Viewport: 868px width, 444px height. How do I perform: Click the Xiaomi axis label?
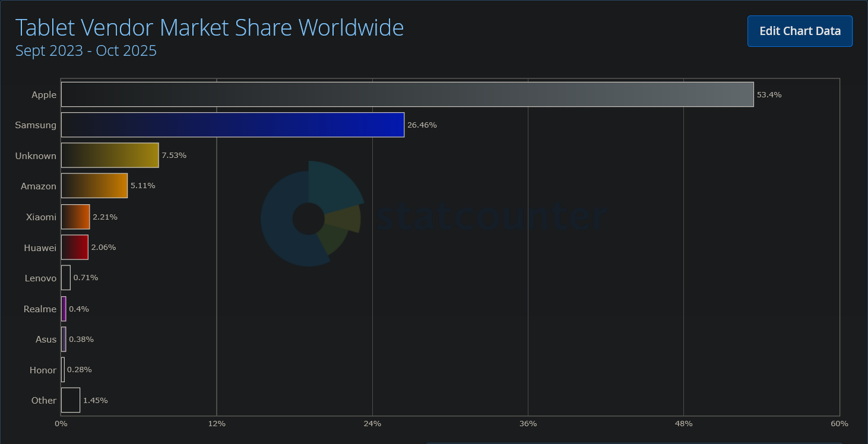pos(41,217)
